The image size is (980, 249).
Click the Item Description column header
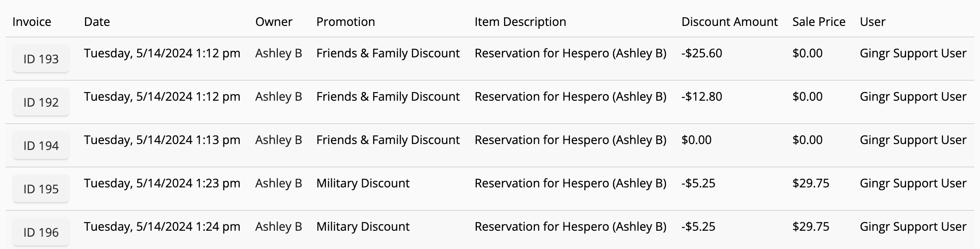[x=520, y=22]
